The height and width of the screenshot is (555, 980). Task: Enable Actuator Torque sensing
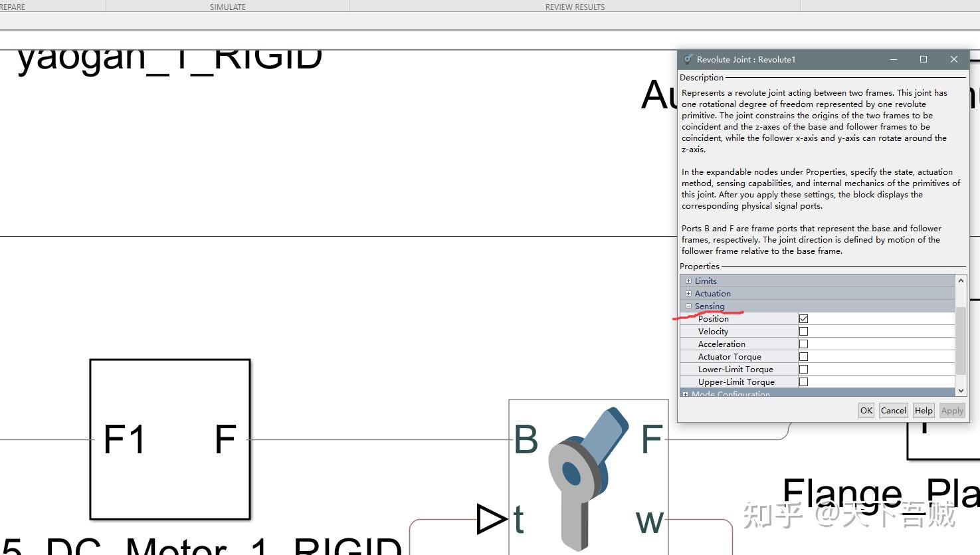click(803, 356)
